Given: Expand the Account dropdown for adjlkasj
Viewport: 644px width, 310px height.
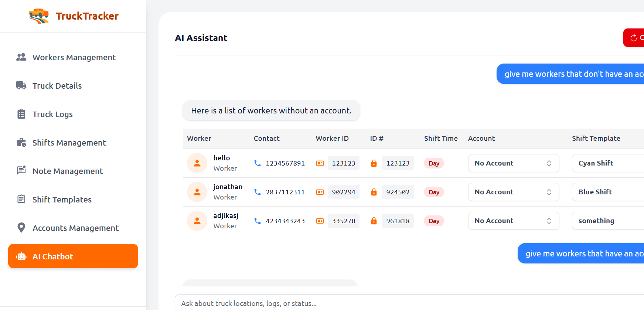Looking at the screenshot, I should coord(513,221).
